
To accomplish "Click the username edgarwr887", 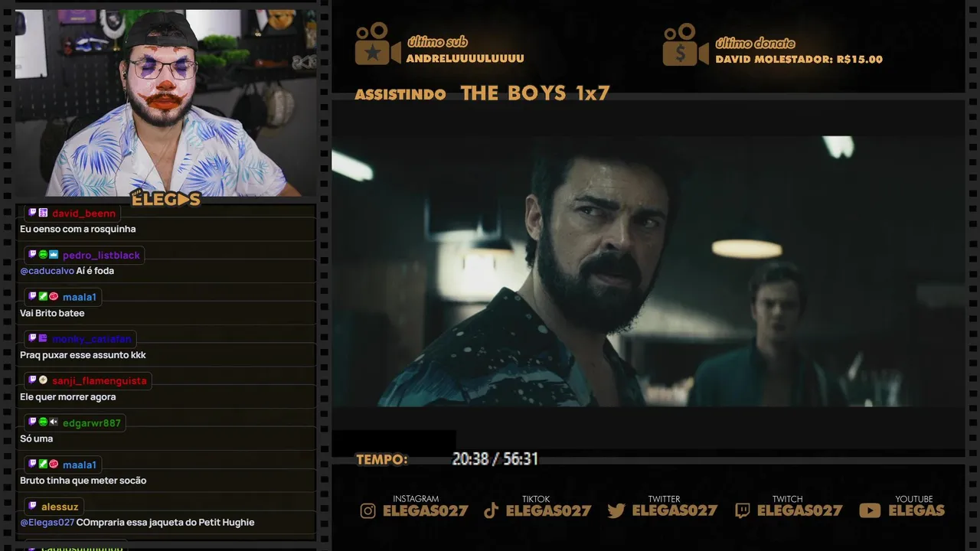I will (92, 423).
